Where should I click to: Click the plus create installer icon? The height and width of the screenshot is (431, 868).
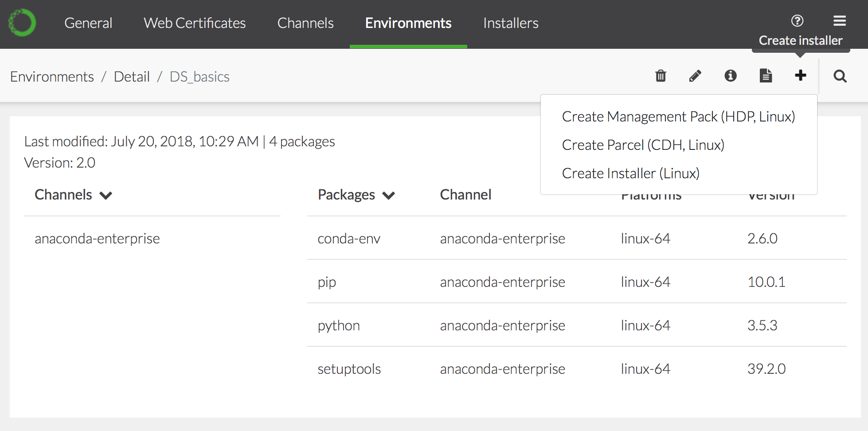pos(800,75)
